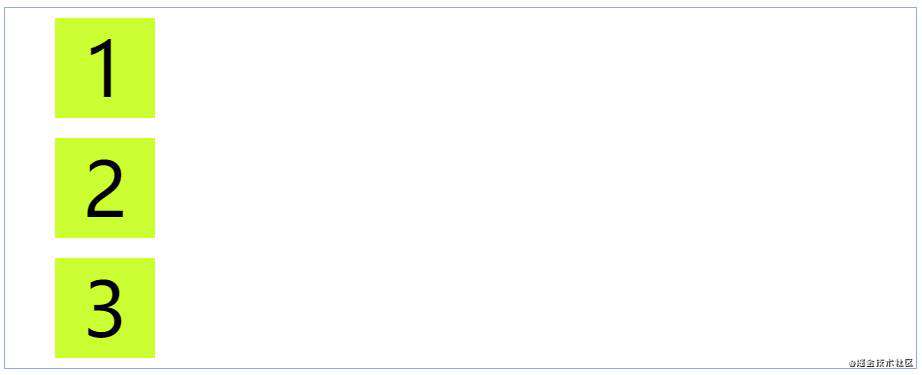Click the empty white area beside box 3
This screenshot has width=922, height=375.
[x=535, y=307]
